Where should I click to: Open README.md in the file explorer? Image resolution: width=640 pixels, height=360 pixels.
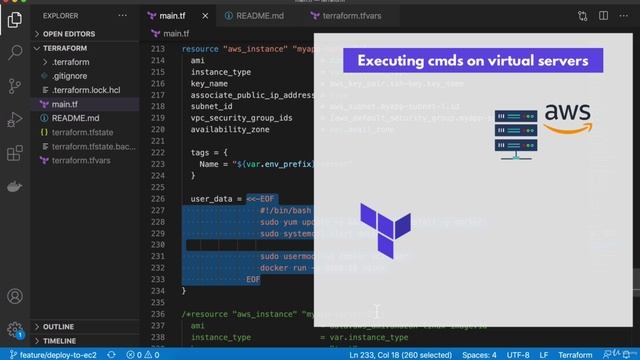86,118
